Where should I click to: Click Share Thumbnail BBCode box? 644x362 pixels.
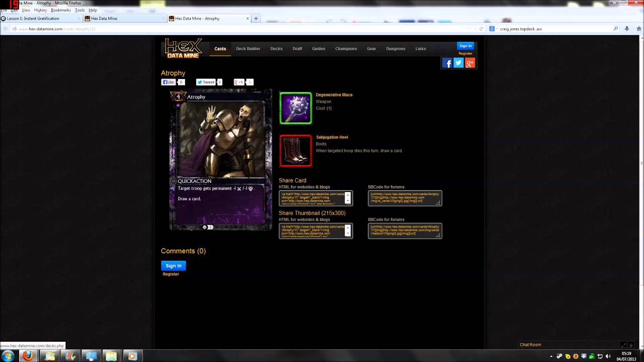pyautogui.click(x=405, y=231)
